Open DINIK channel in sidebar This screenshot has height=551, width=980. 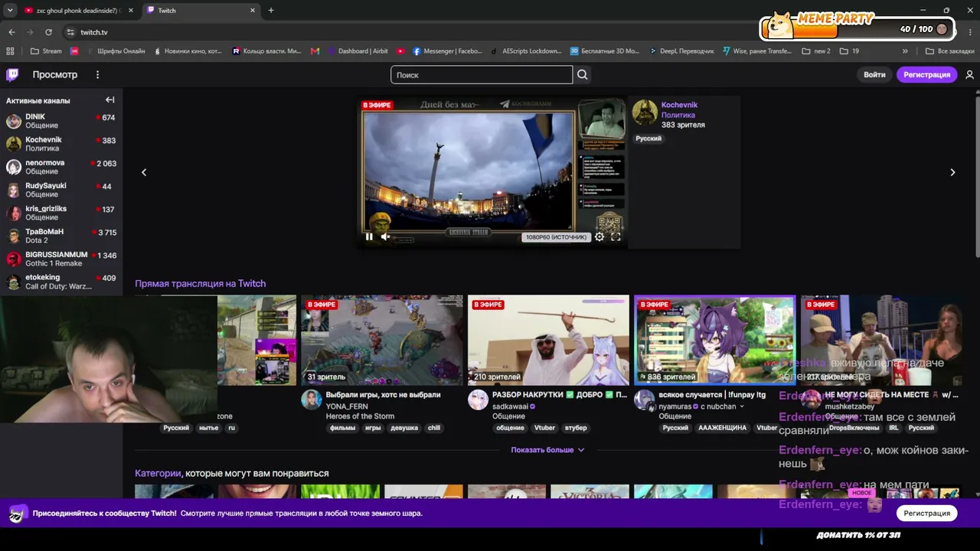(x=61, y=121)
